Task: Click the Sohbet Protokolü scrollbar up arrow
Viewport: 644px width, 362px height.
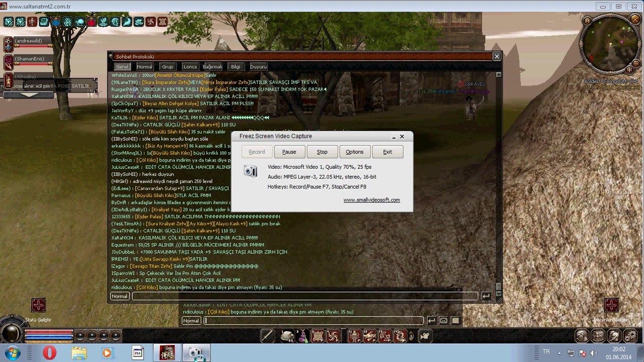Action: (x=499, y=75)
